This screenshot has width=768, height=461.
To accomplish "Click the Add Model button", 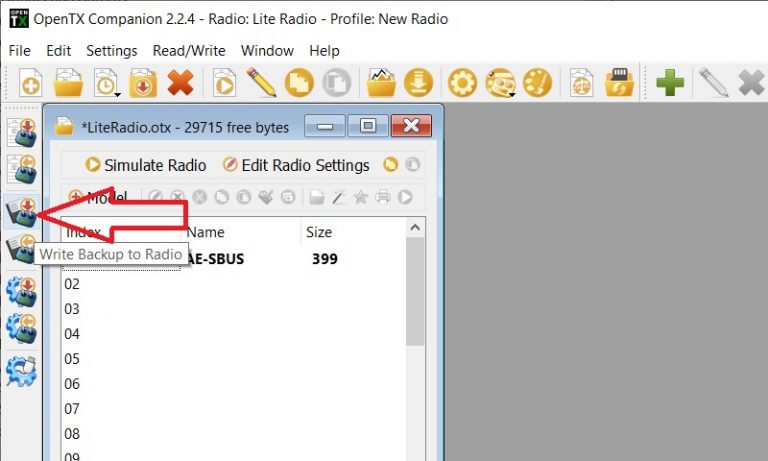I will click(x=98, y=197).
